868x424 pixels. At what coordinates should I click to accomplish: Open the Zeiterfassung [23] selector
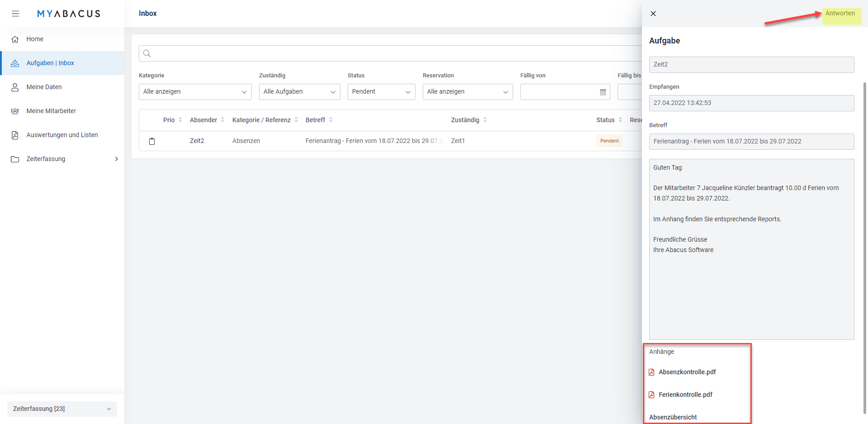pyautogui.click(x=62, y=409)
